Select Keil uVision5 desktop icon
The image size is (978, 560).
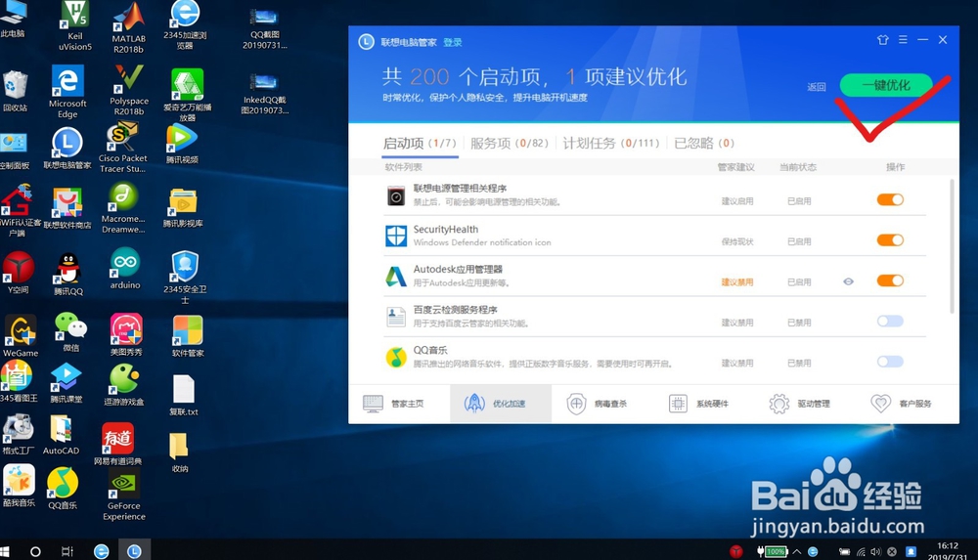point(75,26)
